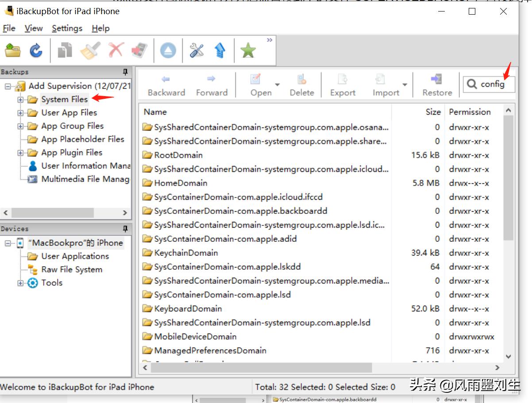
Task: Click the Restore icon in file toolbar
Action: click(x=437, y=85)
